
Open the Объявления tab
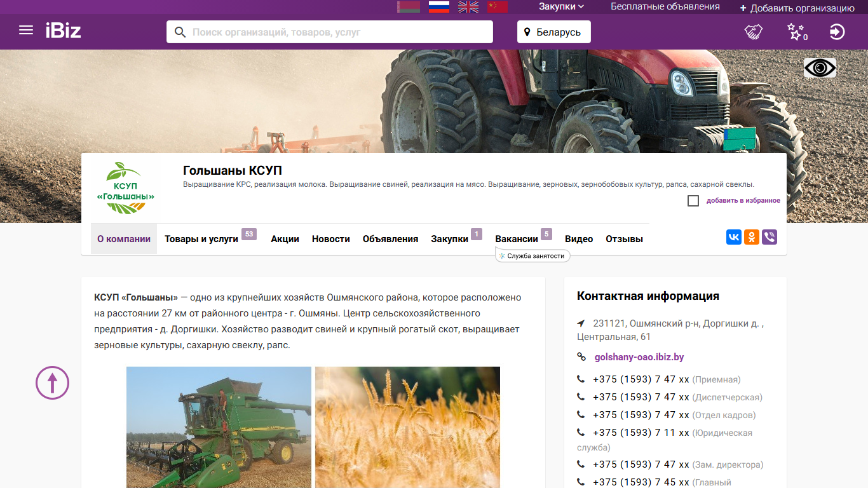(x=390, y=239)
